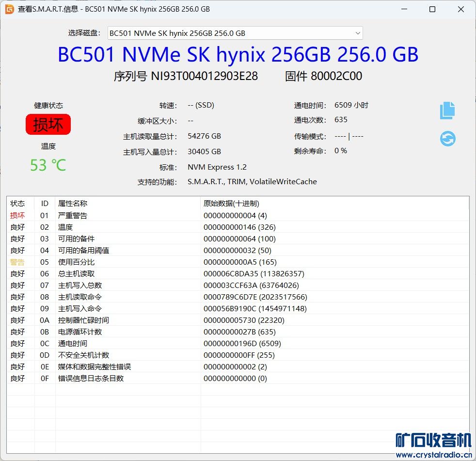This screenshot has height=461, width=476.
Task: Open the disk selection dropdown
Action: click(235, 33)
